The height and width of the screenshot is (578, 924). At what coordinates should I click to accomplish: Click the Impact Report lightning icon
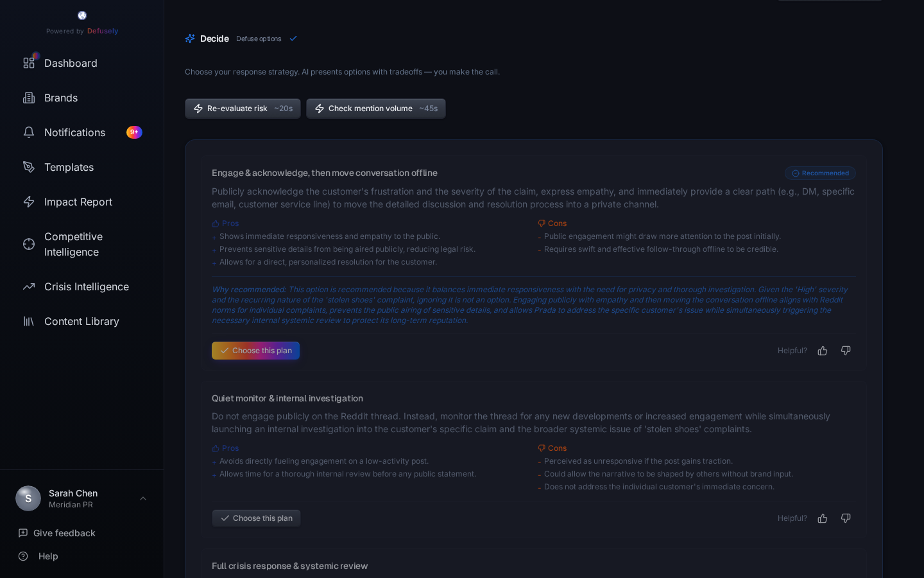pos(29,202)
